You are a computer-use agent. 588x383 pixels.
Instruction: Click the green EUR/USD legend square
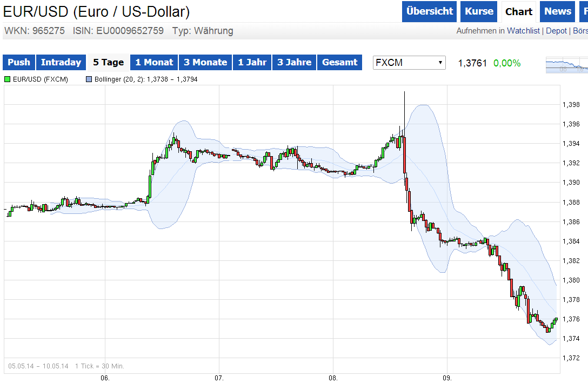pyautogui.click(x=7, y=79)
